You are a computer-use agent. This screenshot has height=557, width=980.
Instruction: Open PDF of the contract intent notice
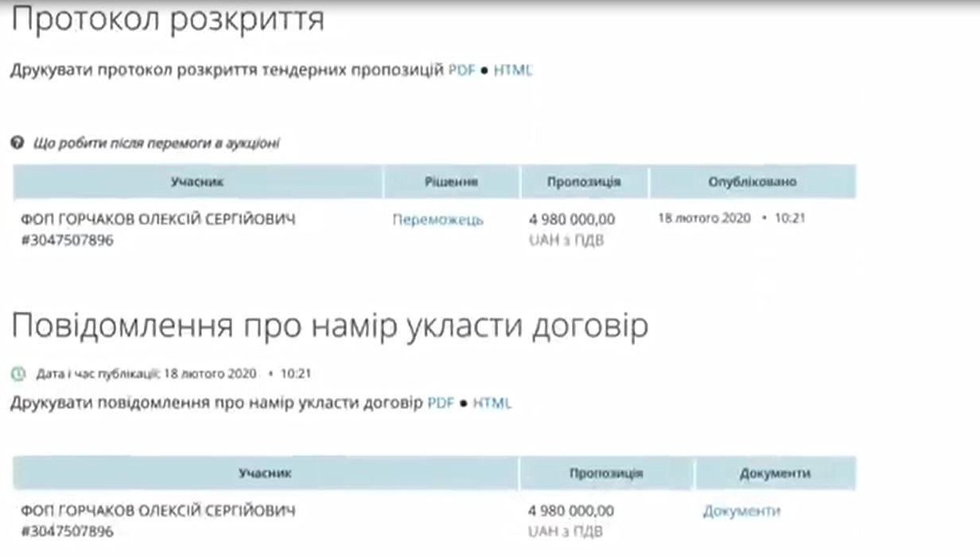[x=441, y=403]
